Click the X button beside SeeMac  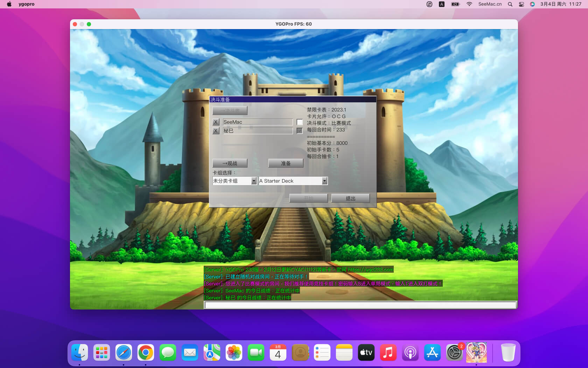216,122
